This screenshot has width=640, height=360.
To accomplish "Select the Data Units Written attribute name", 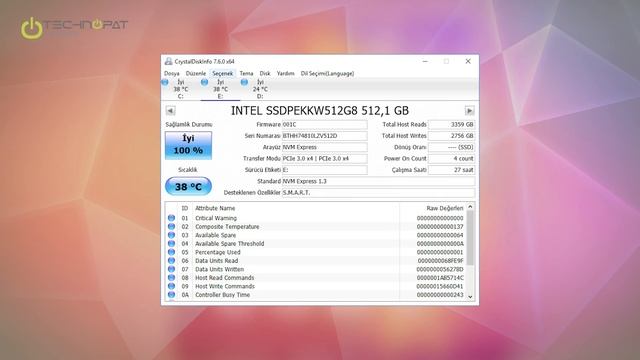I will tap(220, 269).
